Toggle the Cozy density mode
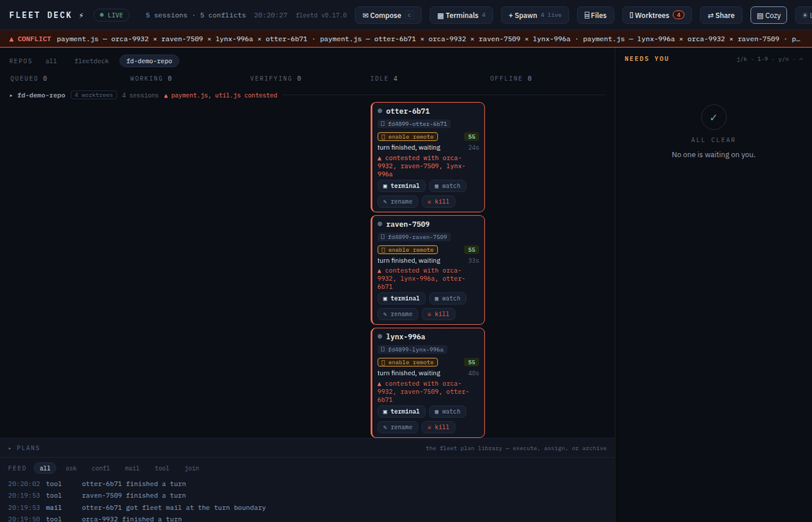Image resolution: width=812 pixels, height=522 pixels. tap(769, 15)
